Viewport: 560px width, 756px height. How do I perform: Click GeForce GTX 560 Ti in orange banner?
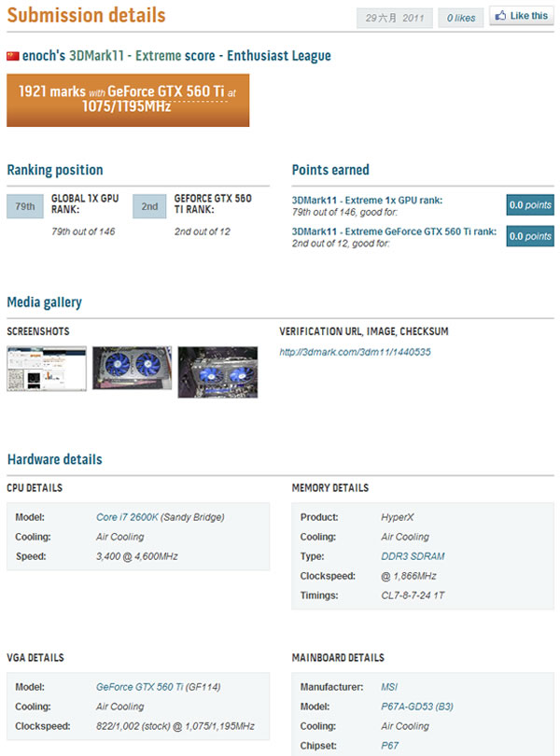(x=165, y=91)
